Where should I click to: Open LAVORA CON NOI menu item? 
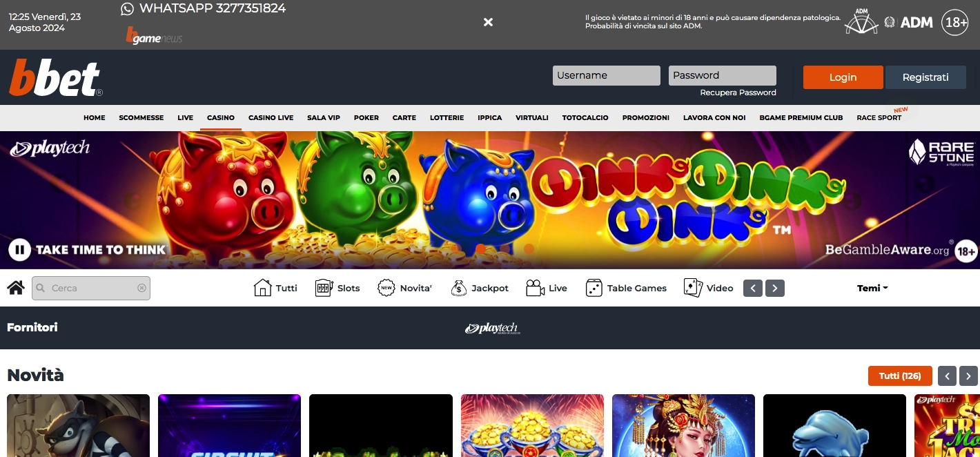[714, 118]
